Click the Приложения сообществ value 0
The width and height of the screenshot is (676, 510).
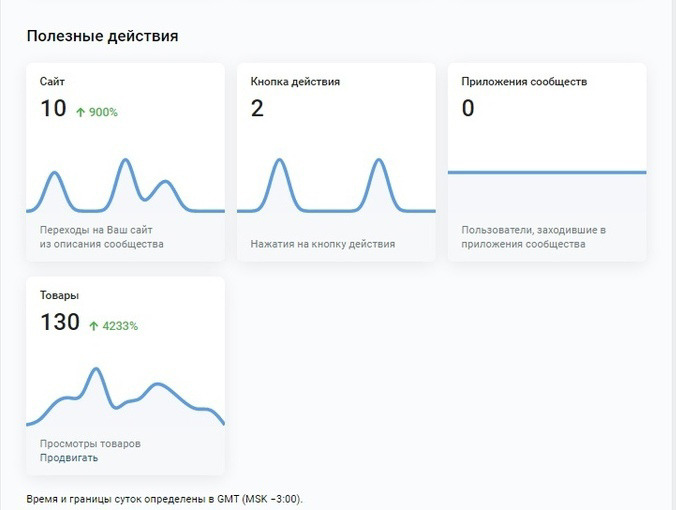coord(468,108)
